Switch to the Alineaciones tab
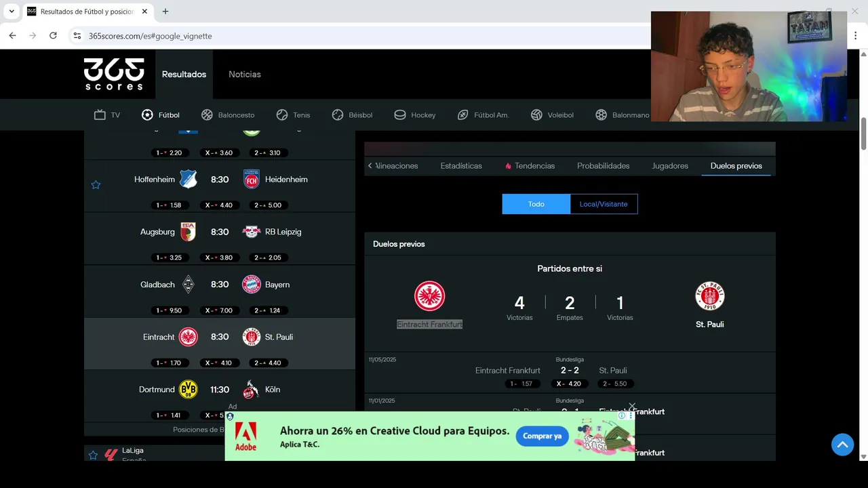Image resolution: width=868 pixels, height=488 pixels. [x=397, y=165]
